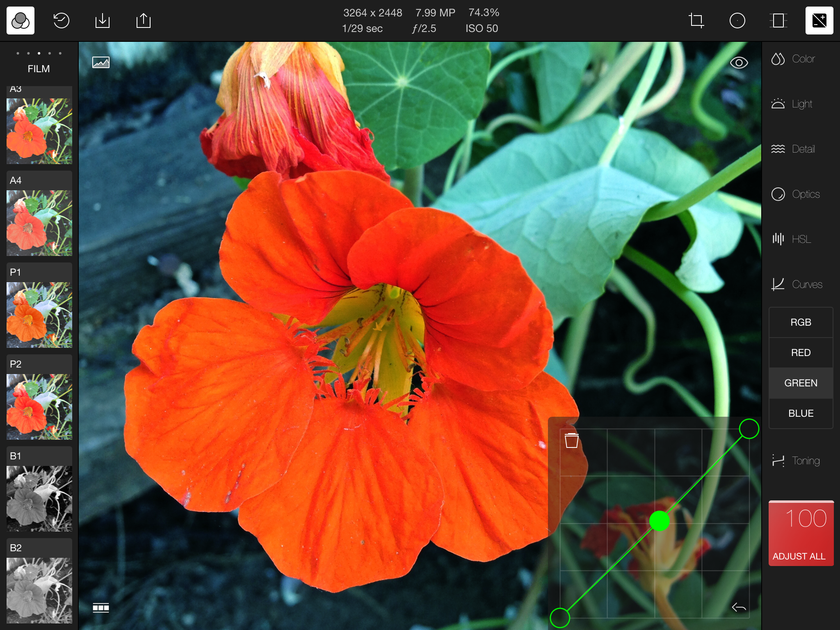Reset curve with the undo arrow

pyautogui.click(x=739, y=607)
